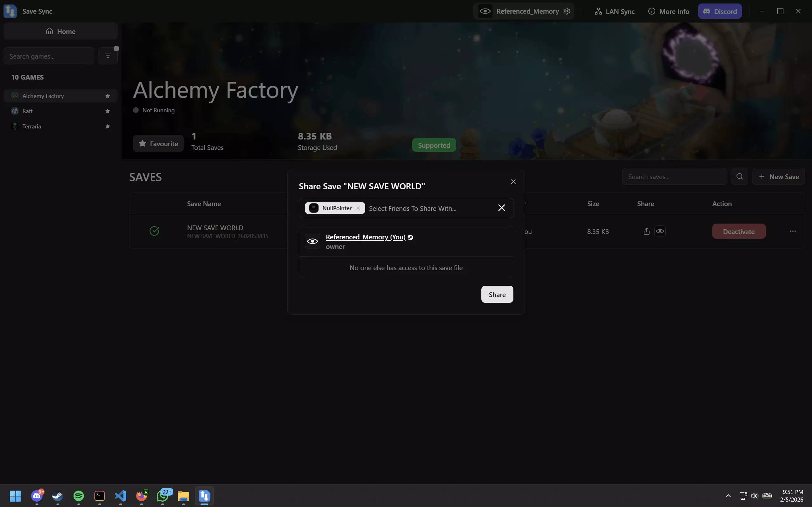Click the eye visibility icon in Share column
Screen dimensions: 812x507
coord(660,231)
